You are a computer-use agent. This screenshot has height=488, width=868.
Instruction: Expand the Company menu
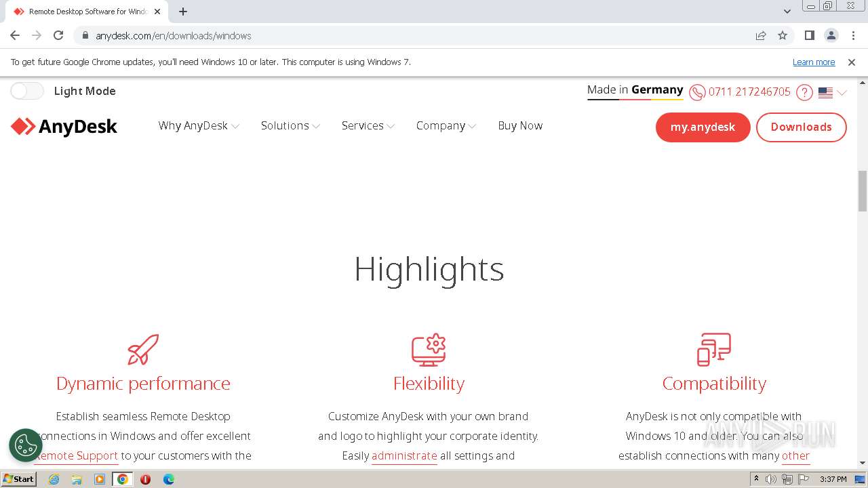pyautogui.click(x=446, y=125)
